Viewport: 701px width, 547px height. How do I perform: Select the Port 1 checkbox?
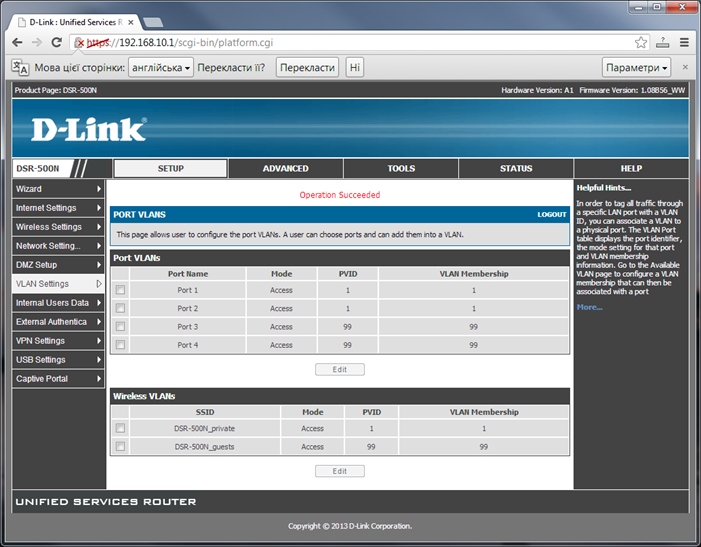(121, 290)
